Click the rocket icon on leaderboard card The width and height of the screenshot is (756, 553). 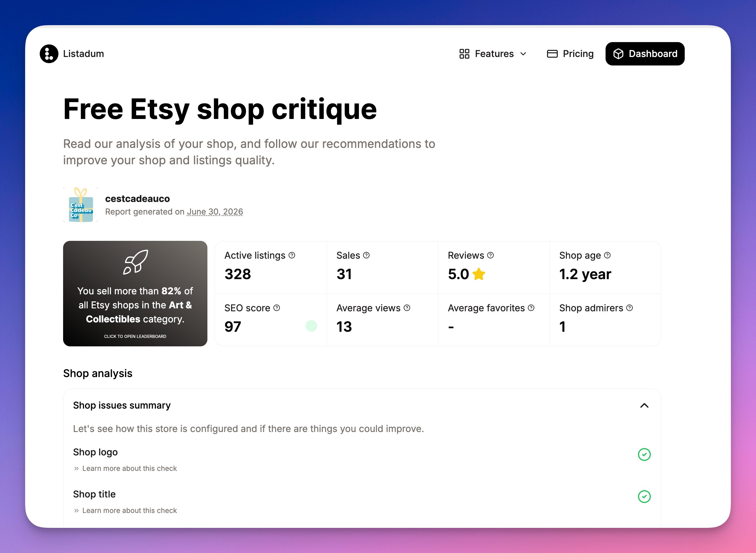point(135,262)
